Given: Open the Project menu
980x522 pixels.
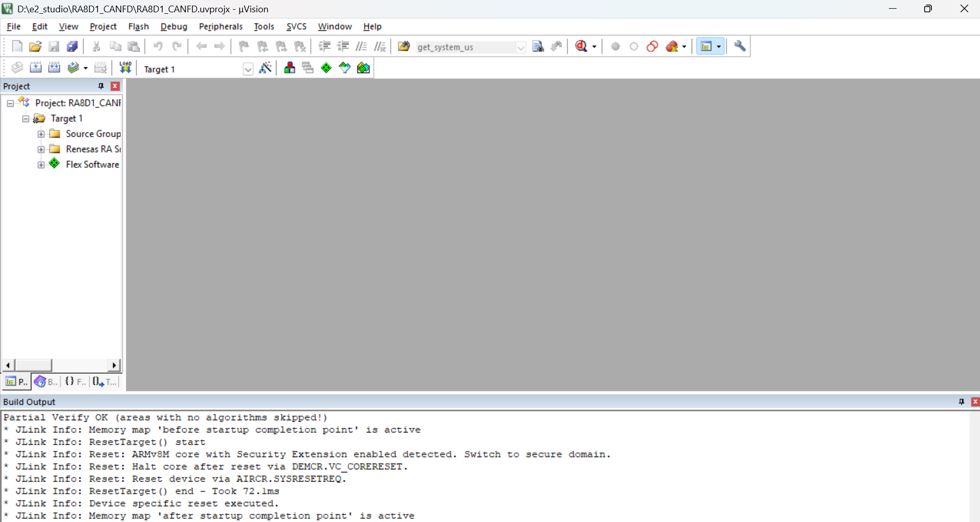Looking at the screenshot, I should pos(103,27).
